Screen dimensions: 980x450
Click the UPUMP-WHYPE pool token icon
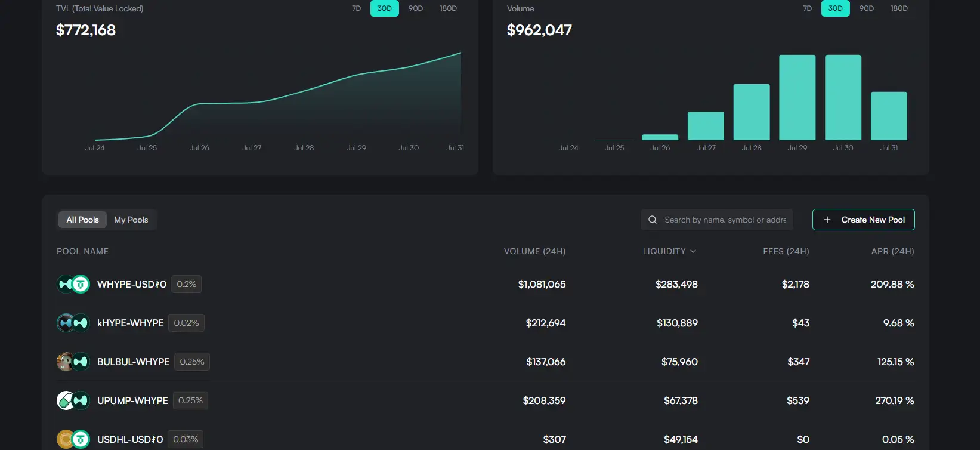pyautogui.click(x=73, y=400)
